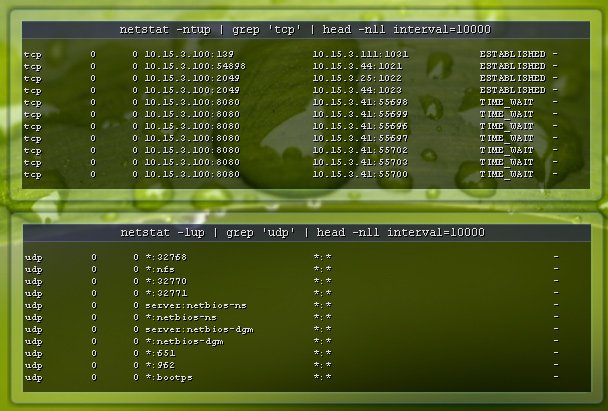Click foreign address 10.15.3.25:1022
Viewport: 608px width, 411px height.
(357, 78)
